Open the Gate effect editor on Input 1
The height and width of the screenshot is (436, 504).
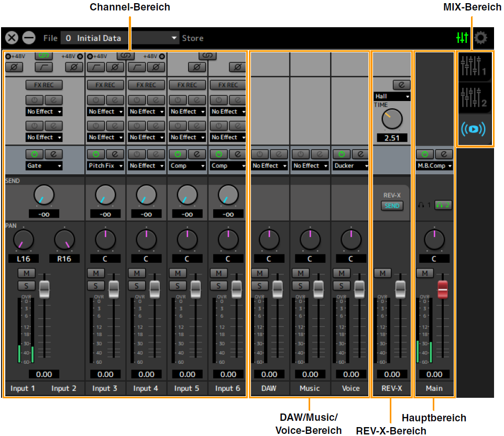click(53, 154)
